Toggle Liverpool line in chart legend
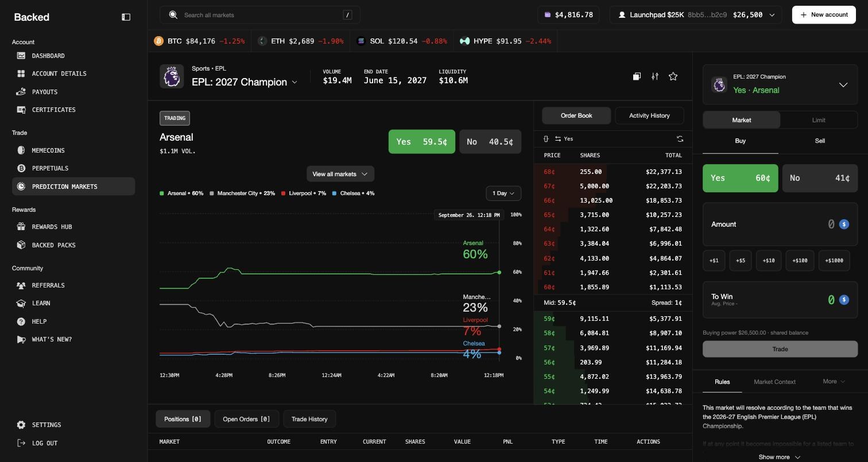 pyautogui.click(x=304, y=193)
